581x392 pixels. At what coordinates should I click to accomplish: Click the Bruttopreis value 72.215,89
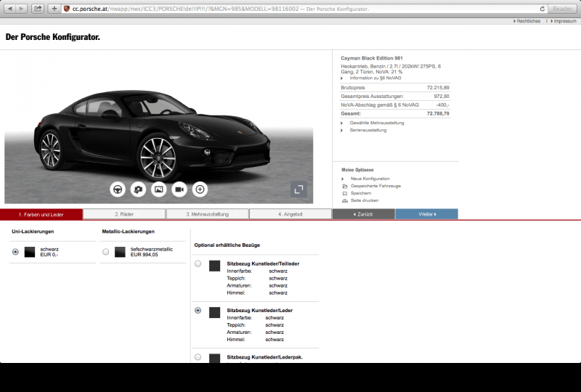tap(438, 88)
